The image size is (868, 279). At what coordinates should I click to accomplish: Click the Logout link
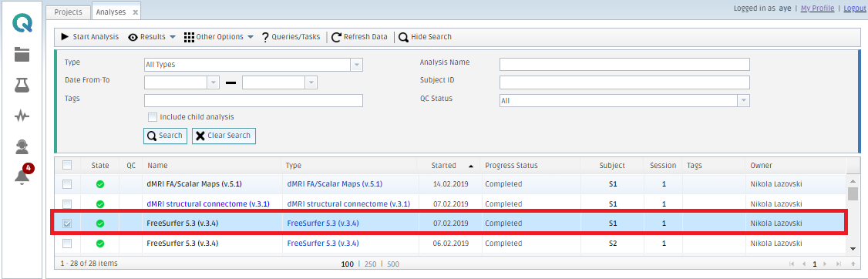[x=855, y=8]
